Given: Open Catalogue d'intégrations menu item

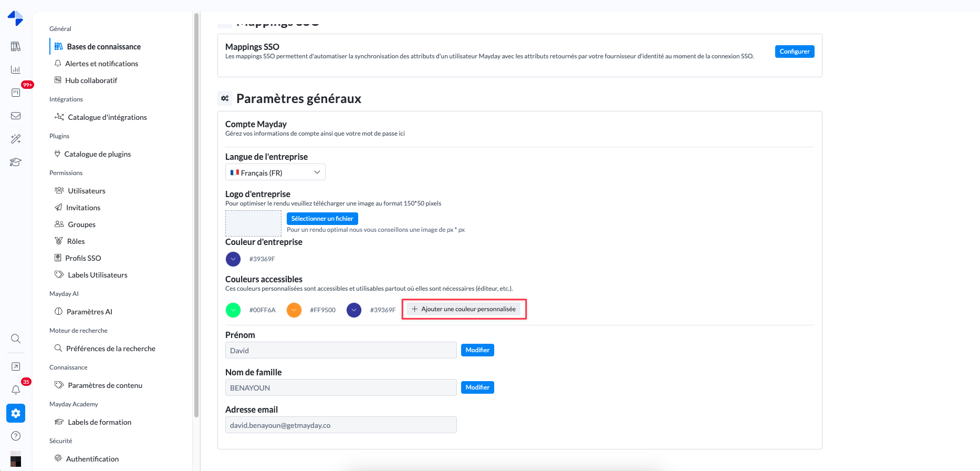Looking at the screenshot, I should click(107, 117).
